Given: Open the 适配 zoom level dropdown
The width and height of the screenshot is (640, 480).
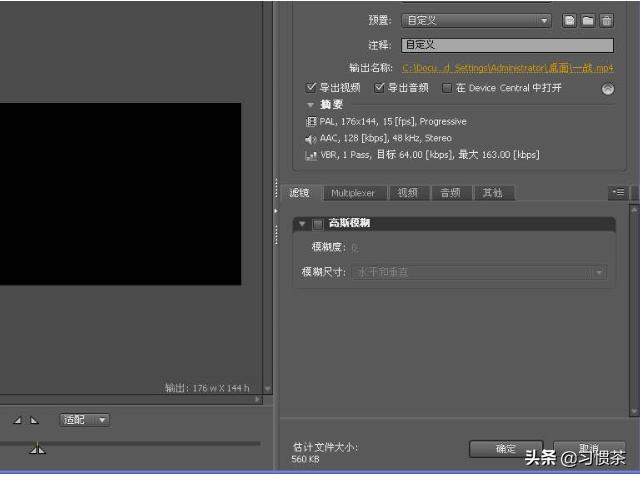Looking at the screenshot, I should coord(84,420).
